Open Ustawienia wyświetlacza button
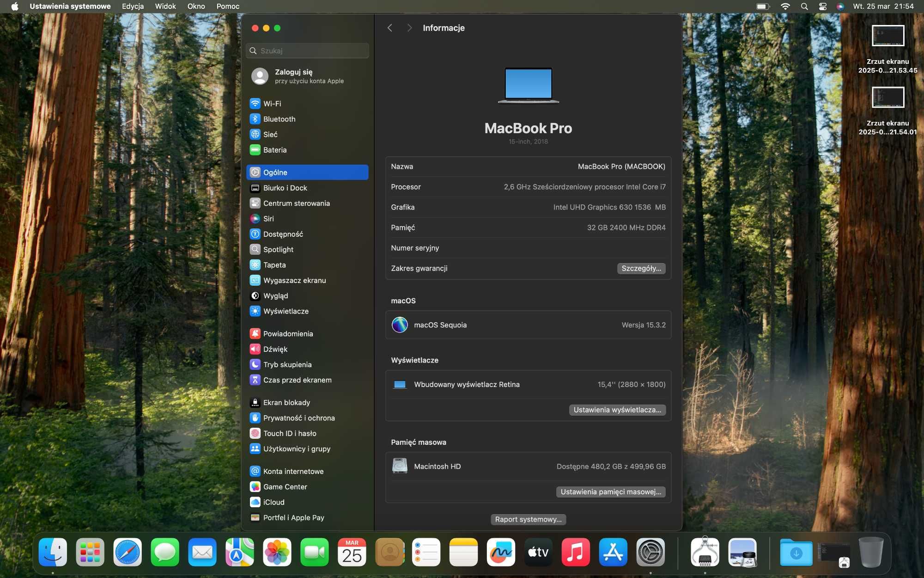This screenshot has width=924, height=578. [617, 410]
